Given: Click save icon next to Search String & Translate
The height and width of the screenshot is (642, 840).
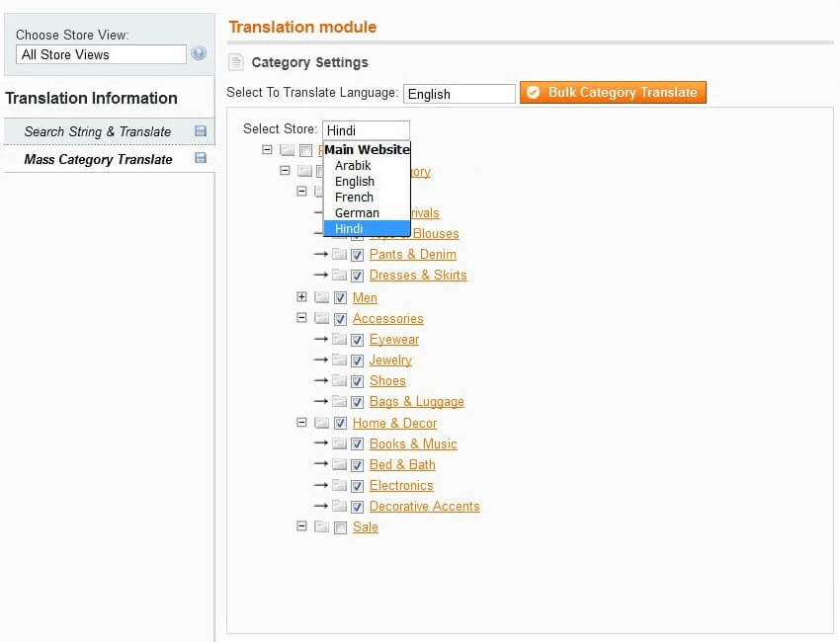Looking at the screenshot, I should pyautogui.click(x=201, y=131).
